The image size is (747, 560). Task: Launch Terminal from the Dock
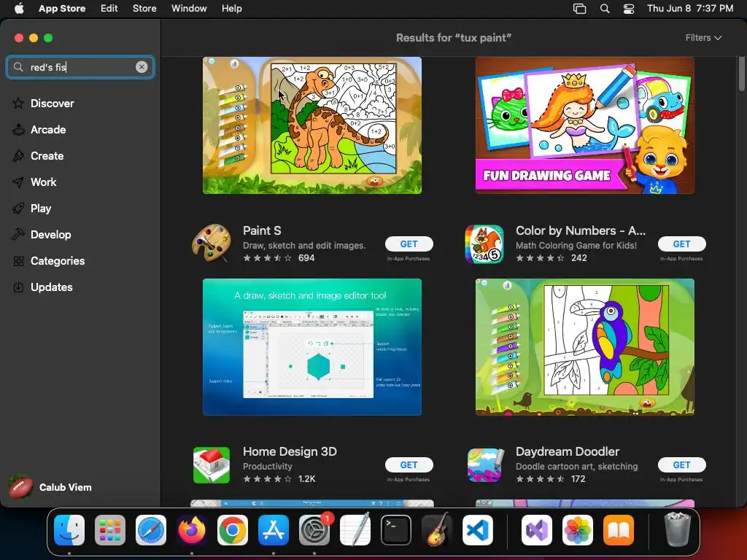tap(396, 530)
